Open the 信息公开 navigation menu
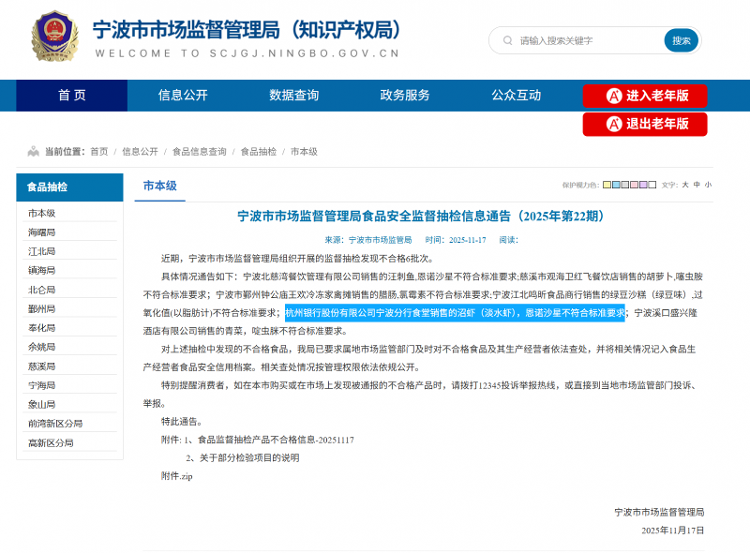The width and height of the screenshot is (750, 553). pyautogui.click(x=182, y=95)
